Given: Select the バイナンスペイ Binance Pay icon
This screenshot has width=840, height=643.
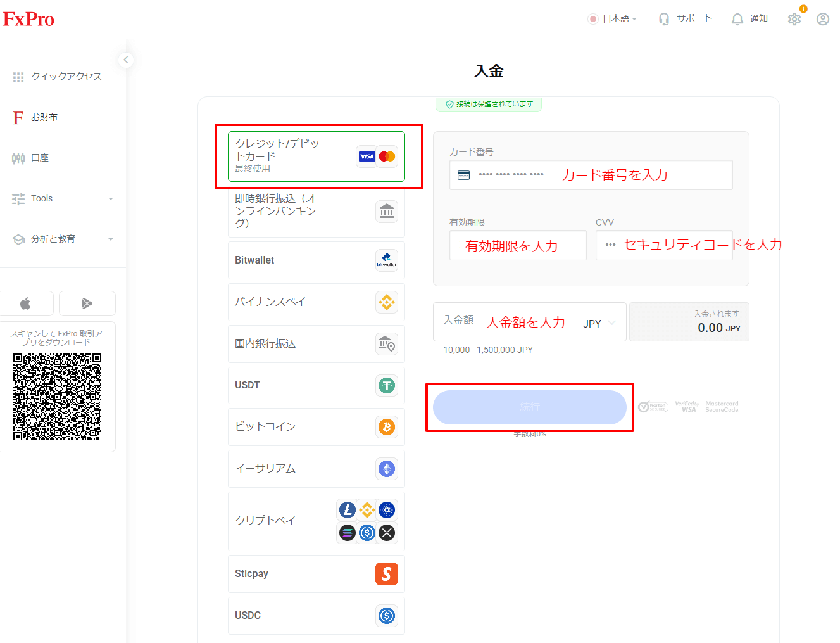Looking at the screenshot, I should pyautogui.click(x=386, y=302).
